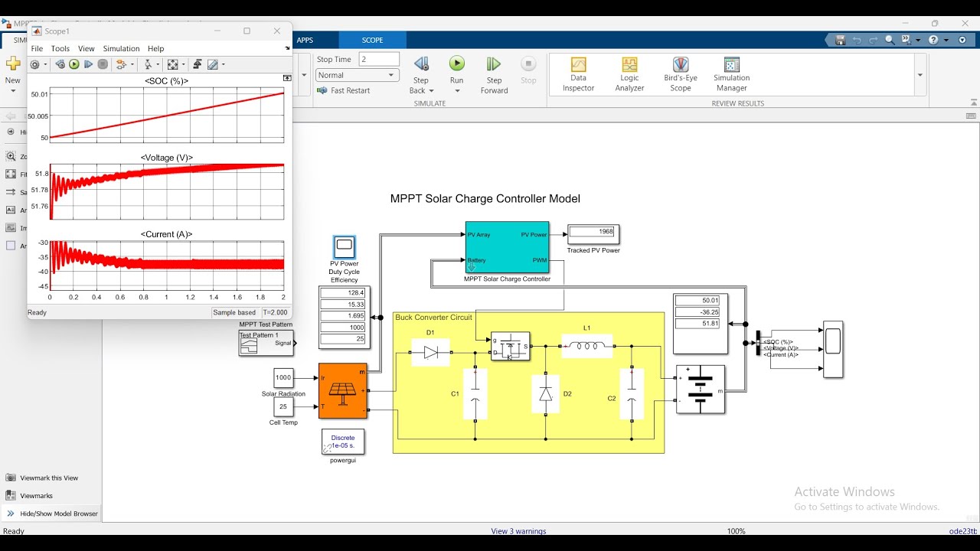
Task: Open the Logic Analyzer
Action: coord(629,74)
